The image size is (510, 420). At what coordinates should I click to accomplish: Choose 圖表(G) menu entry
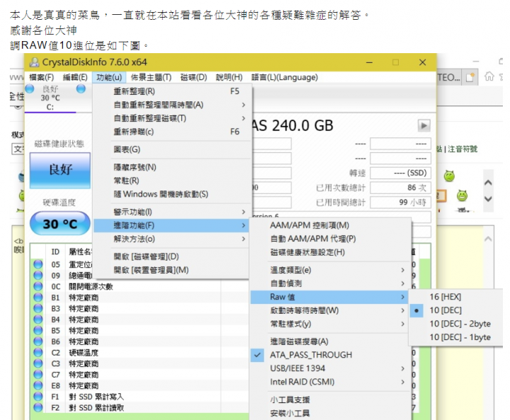(x=172, y=149)
